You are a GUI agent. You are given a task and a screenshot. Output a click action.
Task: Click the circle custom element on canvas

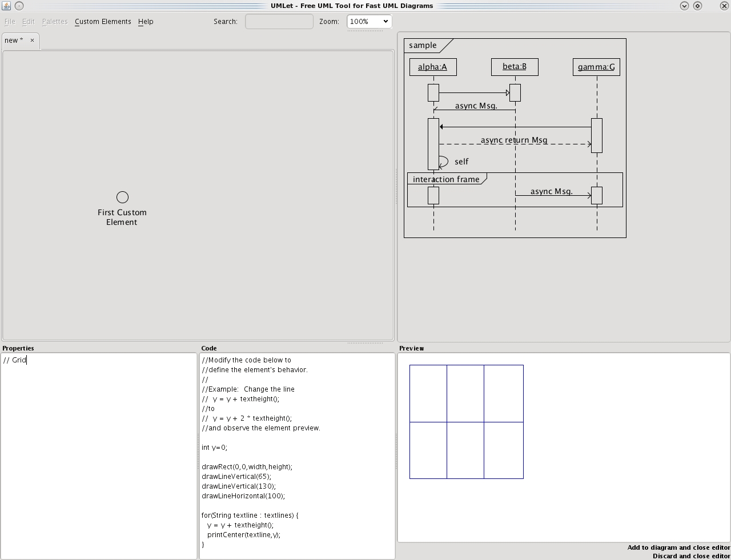122,198
